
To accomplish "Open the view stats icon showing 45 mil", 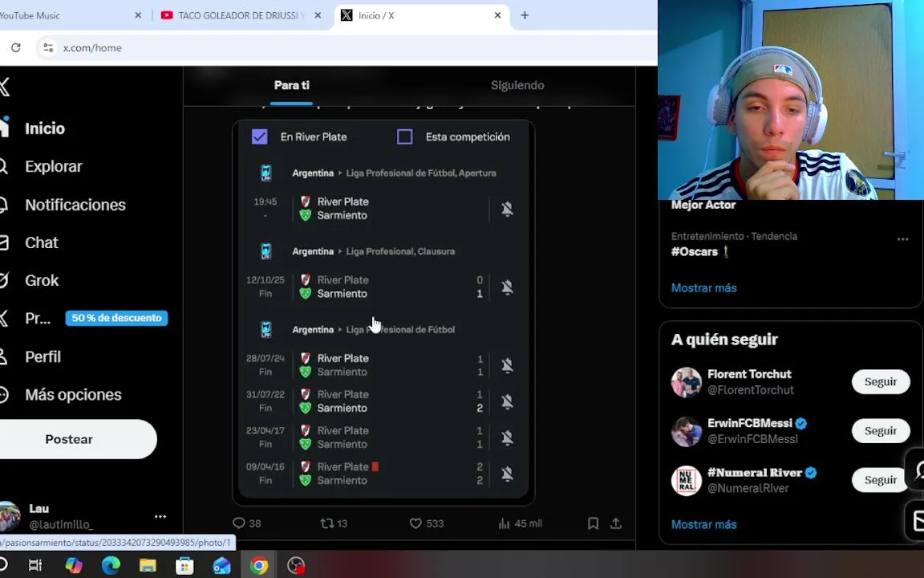I will [x=504, y=523].
